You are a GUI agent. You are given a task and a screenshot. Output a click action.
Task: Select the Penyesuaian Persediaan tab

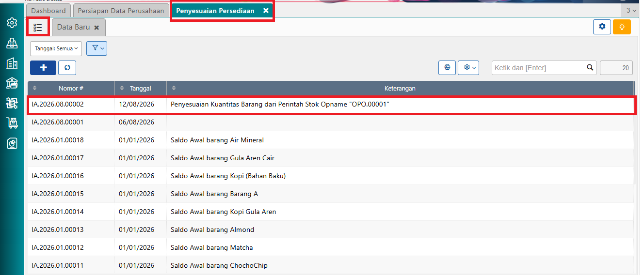coord(215,11)
